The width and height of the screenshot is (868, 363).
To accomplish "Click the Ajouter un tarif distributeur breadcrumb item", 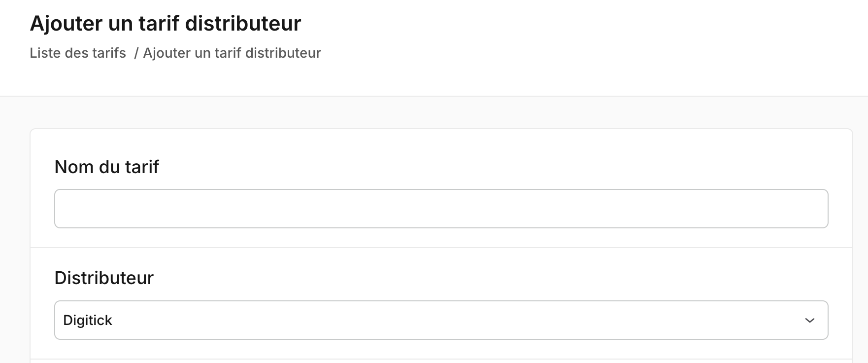I will tap(232, 53).
